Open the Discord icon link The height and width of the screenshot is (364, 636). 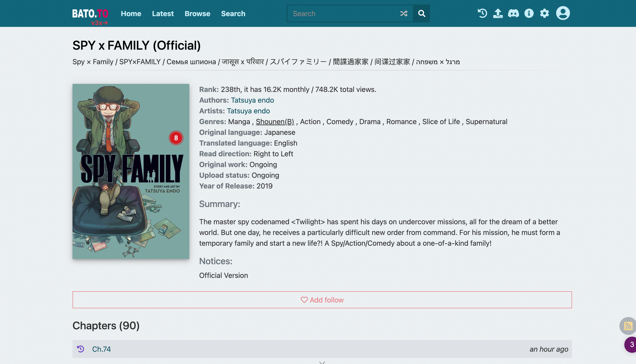pyautogui.click(x=514, y=13)
